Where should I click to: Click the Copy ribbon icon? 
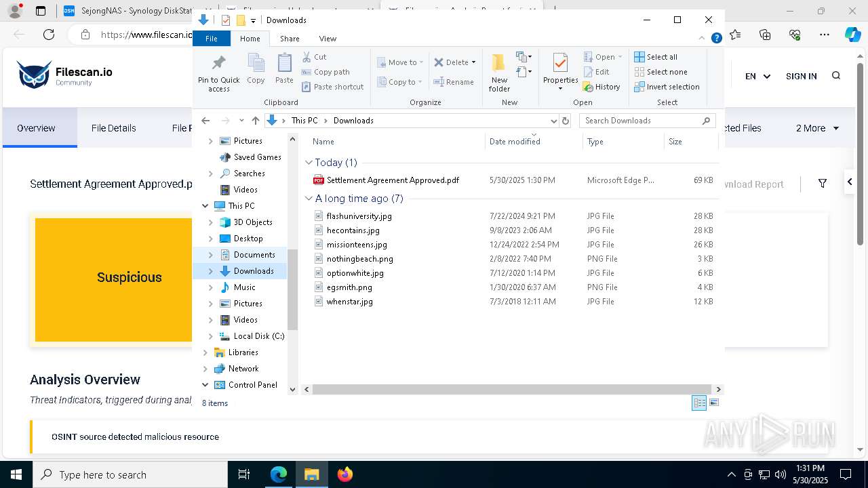pos(256,64)
